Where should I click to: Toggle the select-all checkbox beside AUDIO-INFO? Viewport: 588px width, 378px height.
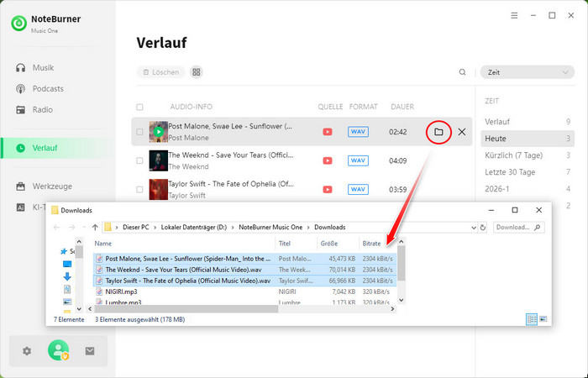[139, 108]
